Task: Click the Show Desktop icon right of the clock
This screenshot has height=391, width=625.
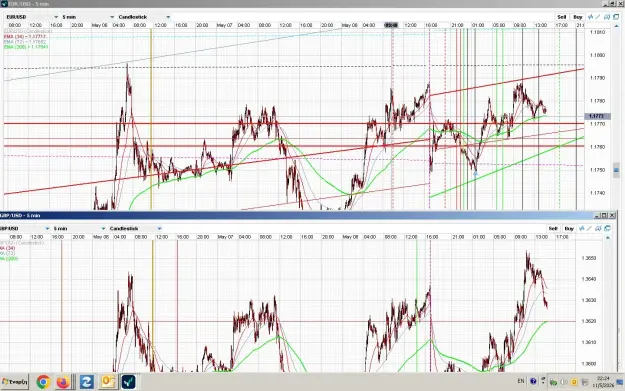Action: point(620,382)
